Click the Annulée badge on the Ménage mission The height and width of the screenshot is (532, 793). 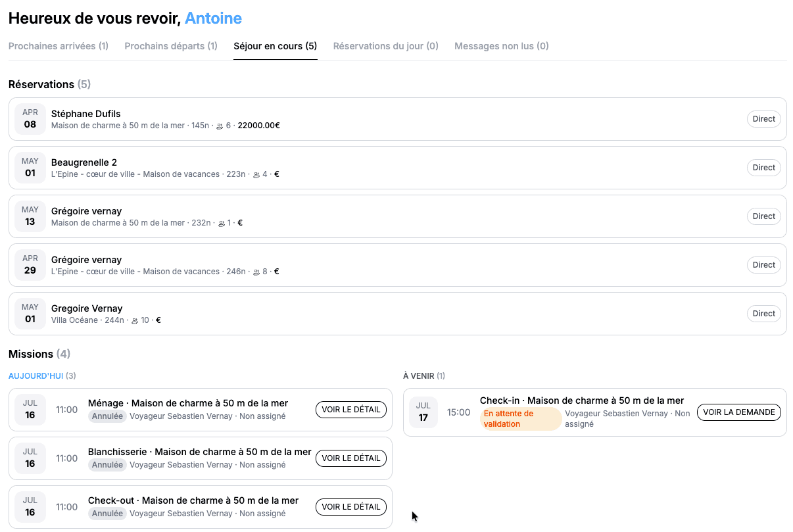(x=107, y=416)
